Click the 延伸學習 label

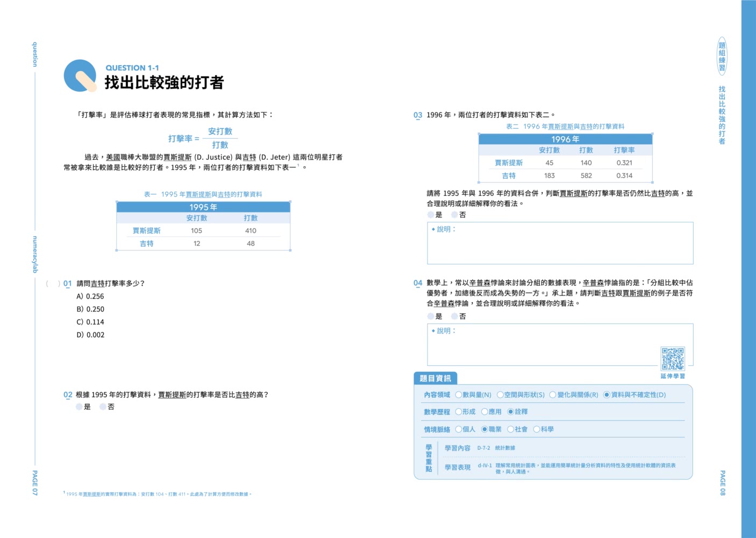673,376
